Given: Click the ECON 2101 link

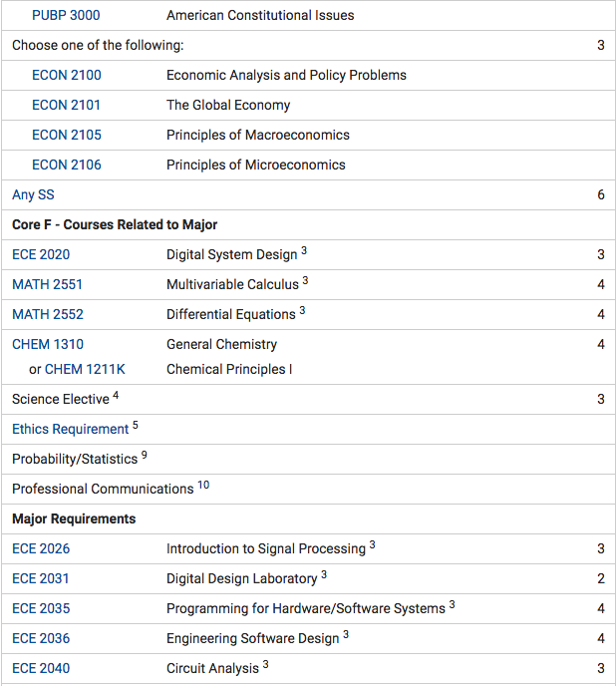Looking at the screenshot, I should click(66, 105).
